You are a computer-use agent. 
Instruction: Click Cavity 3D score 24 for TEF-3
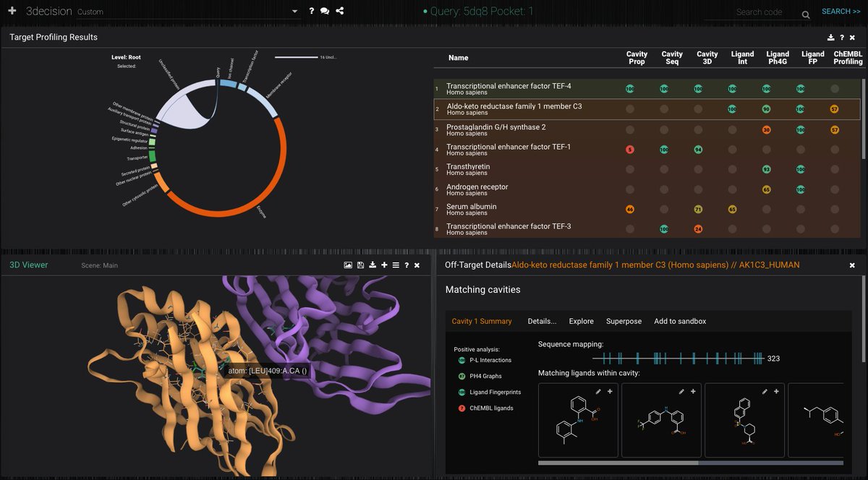click(698, 229)
